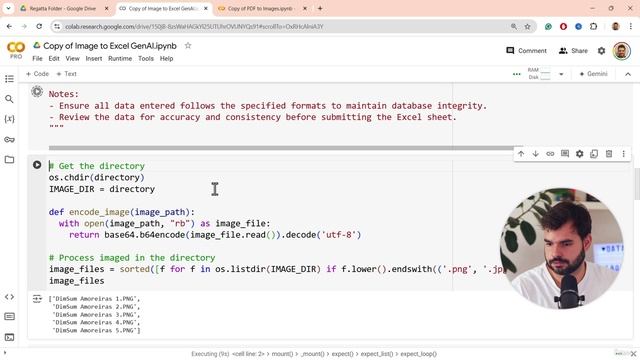Open the Tools menu

point(146,58)
